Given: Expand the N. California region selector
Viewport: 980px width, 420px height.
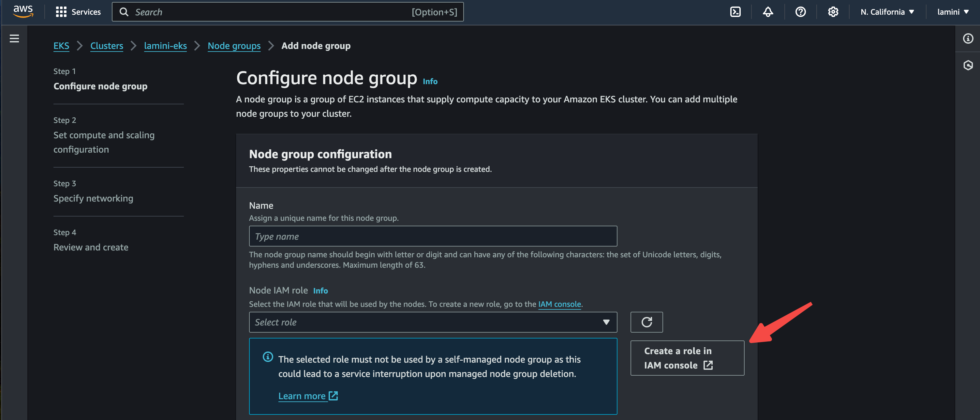Looking at the screenshot, I should click(887, 12).
